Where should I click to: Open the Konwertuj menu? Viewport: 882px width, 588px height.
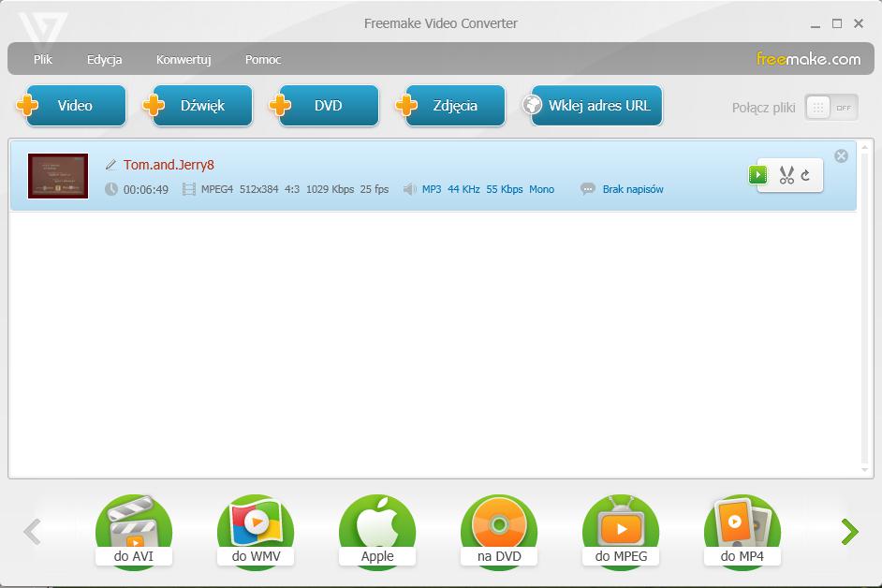(x=184, y=59)
